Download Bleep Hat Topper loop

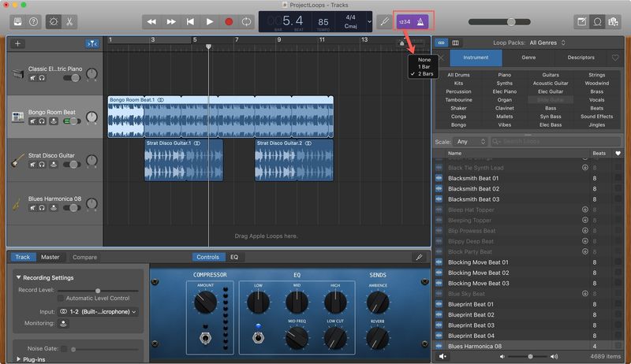(585, 210)
